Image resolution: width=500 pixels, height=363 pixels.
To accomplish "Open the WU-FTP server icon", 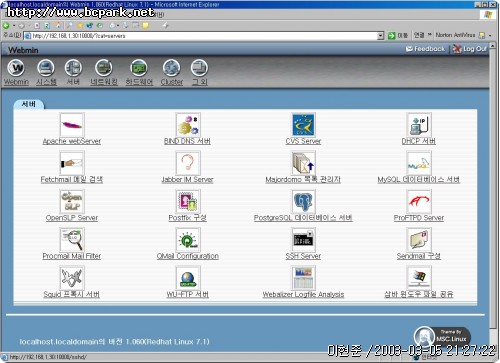I will [188, 278].
